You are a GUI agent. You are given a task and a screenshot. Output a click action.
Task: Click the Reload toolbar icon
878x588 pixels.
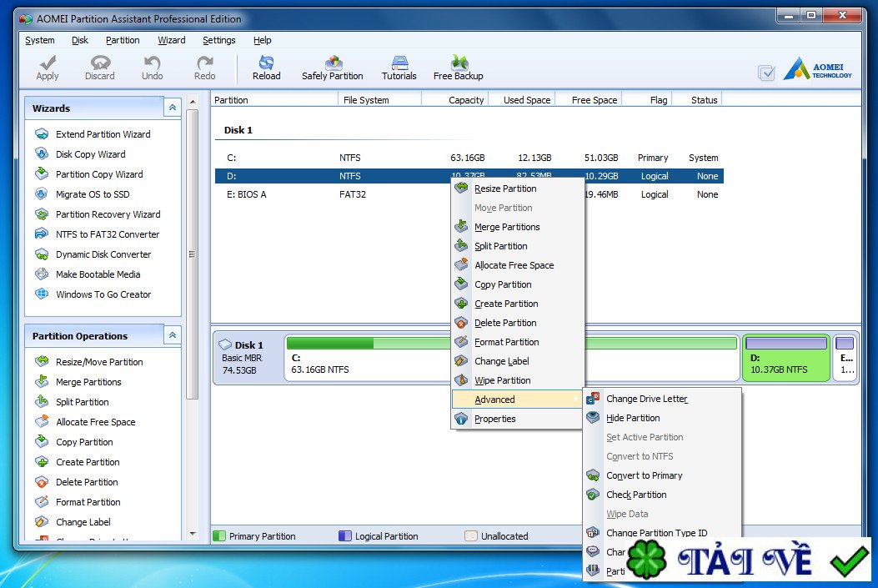[266, 68]
